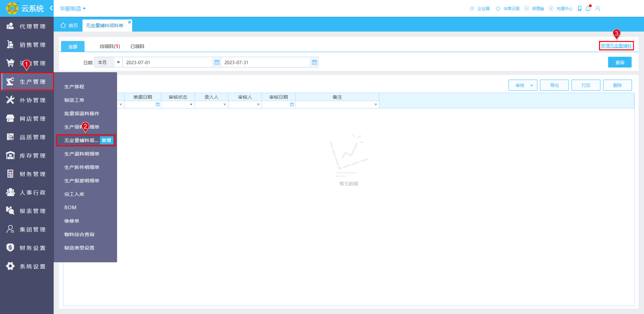Switch to the 全部 tab
The height and width of the screenshot is (314, 644).
73,46
